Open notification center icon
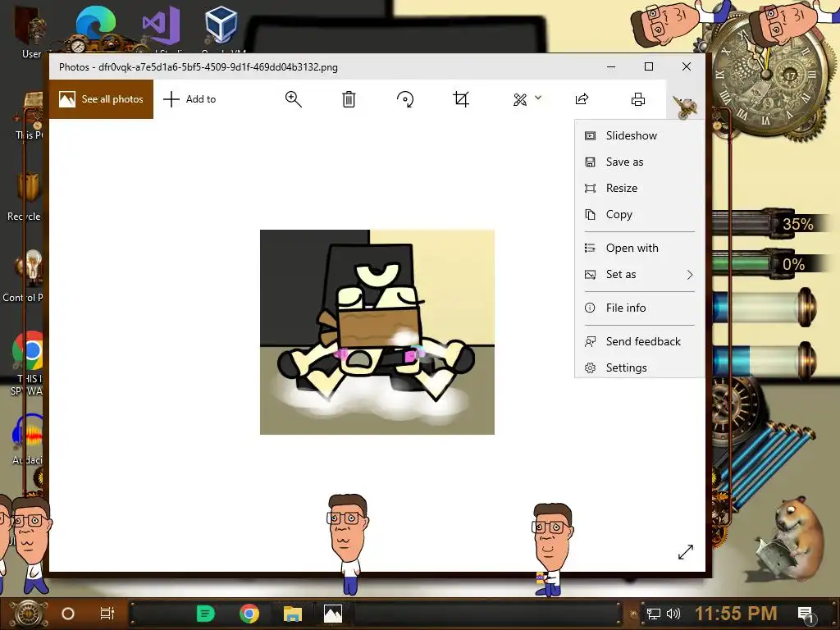The image size is (840, 630). [806, 614]
